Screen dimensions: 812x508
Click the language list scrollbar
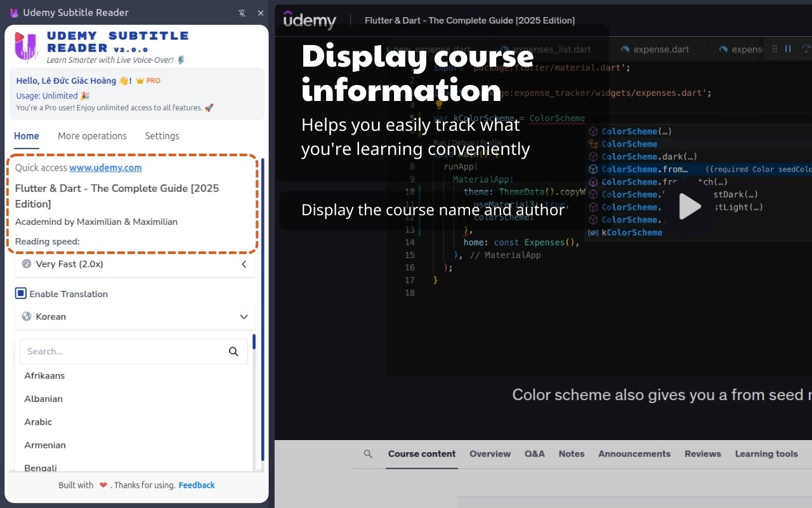pos(254,342)
